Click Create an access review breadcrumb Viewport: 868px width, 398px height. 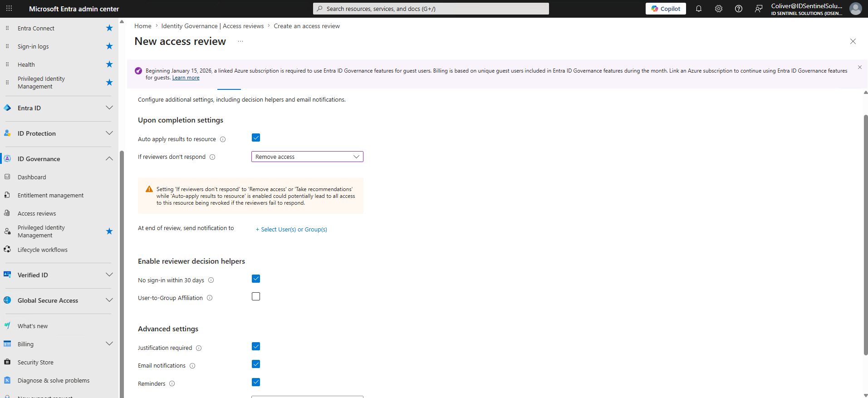[x=307, y=26]
